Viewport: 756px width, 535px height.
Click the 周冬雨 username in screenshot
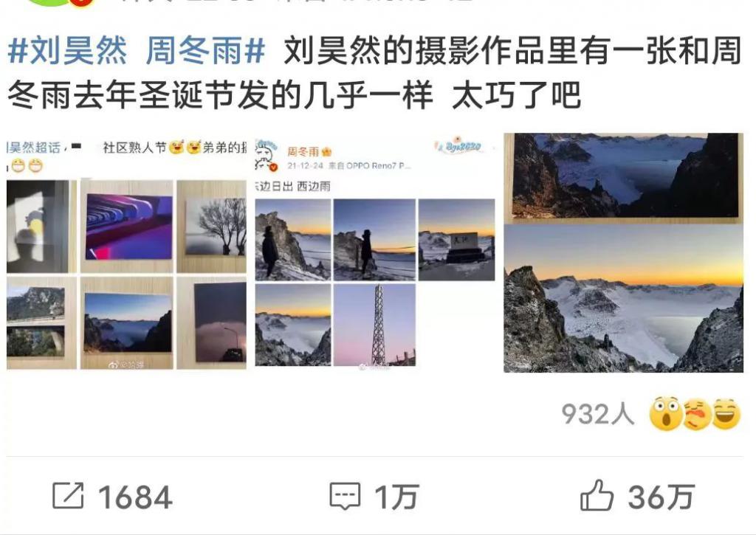click(303, 152)
